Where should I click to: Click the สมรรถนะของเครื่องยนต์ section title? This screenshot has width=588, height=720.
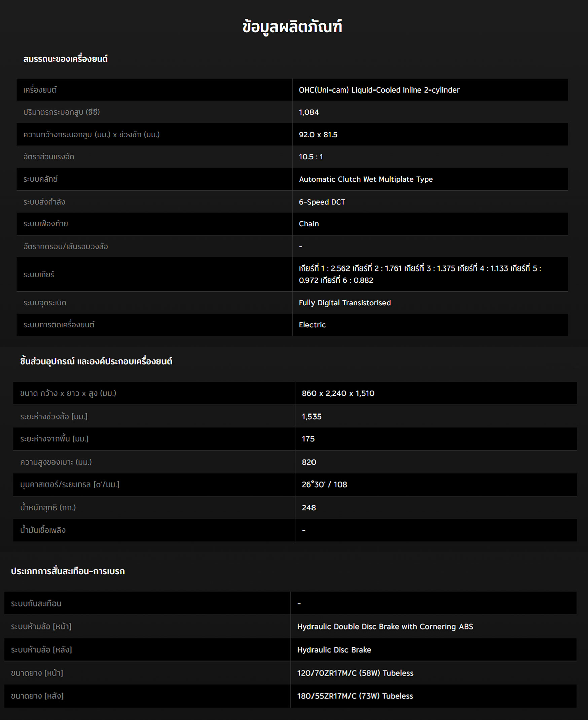[65, 59]
